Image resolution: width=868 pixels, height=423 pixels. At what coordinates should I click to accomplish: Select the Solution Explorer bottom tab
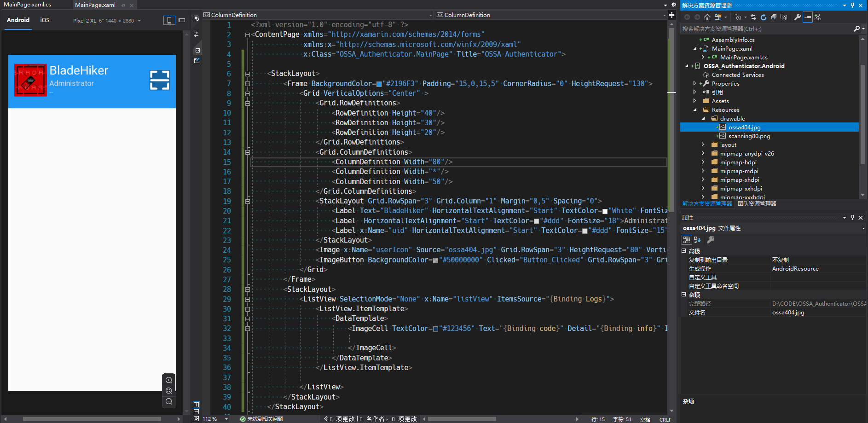click(707, 204)
